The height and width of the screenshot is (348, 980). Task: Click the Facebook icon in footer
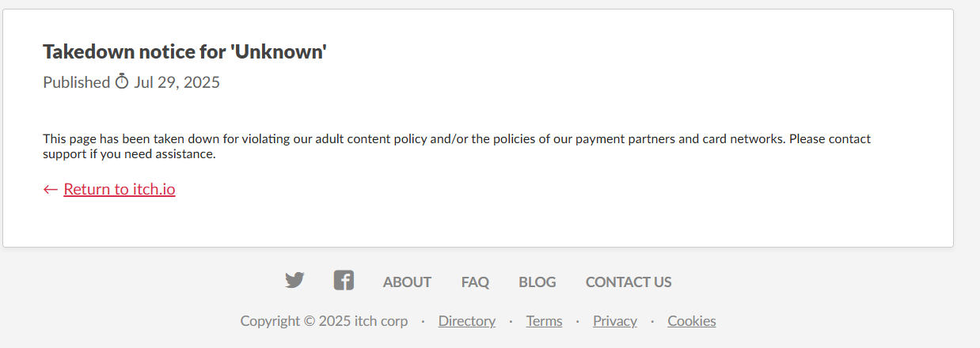tap(344, 281)
